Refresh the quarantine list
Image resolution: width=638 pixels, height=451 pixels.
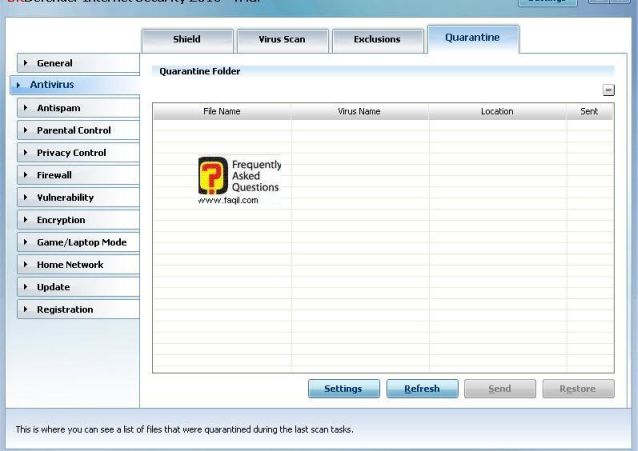coord(422,389)
